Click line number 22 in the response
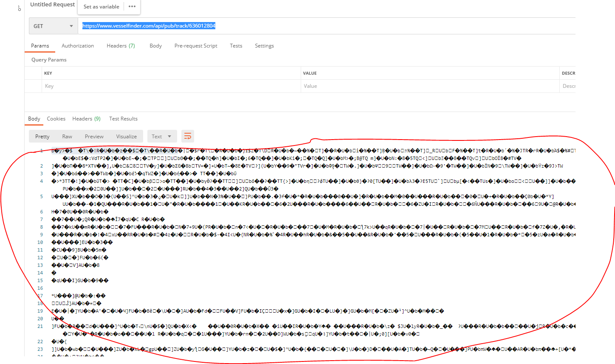The image size is (615, 364). click(40, 342)
